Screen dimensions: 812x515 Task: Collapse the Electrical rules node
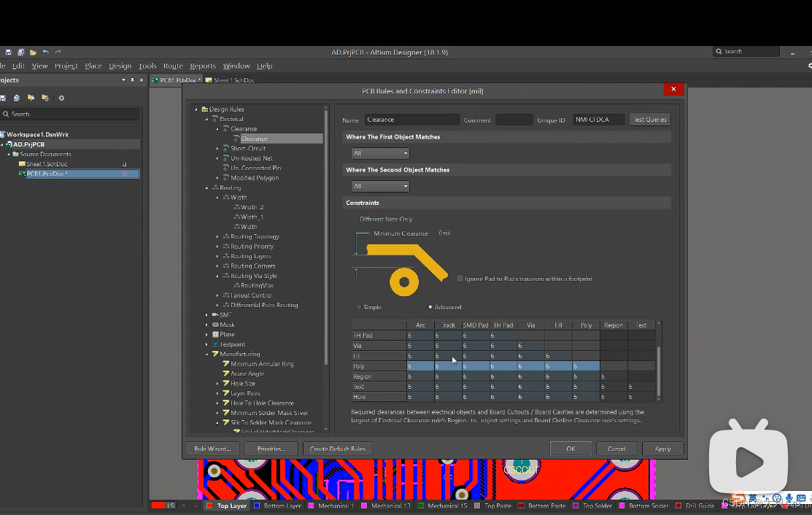206,119
